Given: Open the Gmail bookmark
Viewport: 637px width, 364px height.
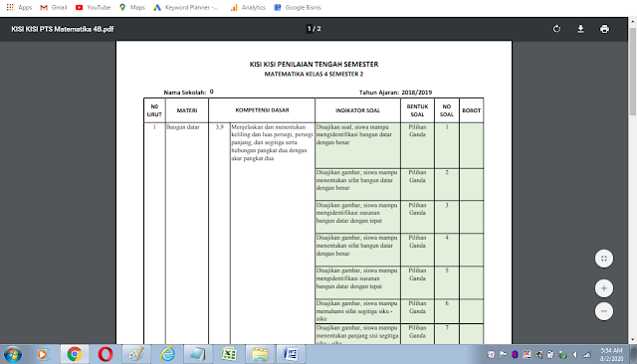Looking at the screenshot, I should [53, 7].
